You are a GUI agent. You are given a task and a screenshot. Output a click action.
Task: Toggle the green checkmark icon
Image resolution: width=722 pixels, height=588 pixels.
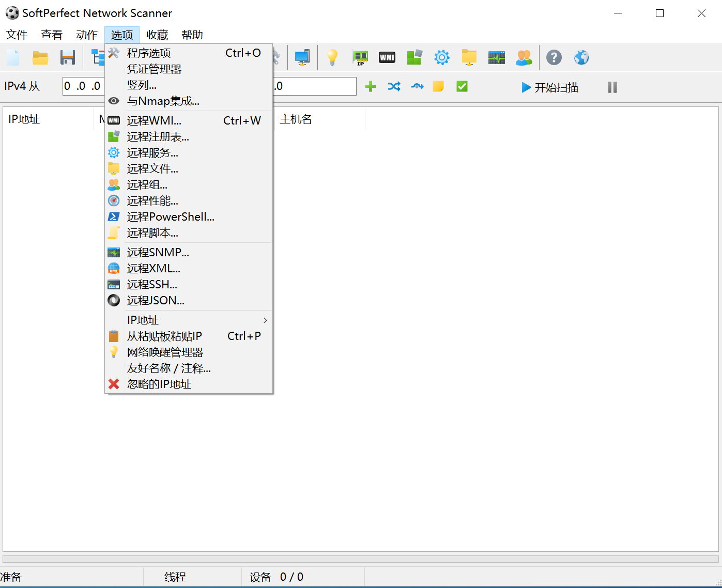point(462,87)
